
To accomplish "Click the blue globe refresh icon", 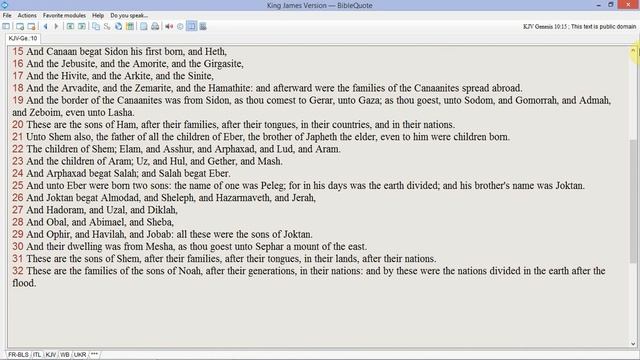I will point(118,27).
